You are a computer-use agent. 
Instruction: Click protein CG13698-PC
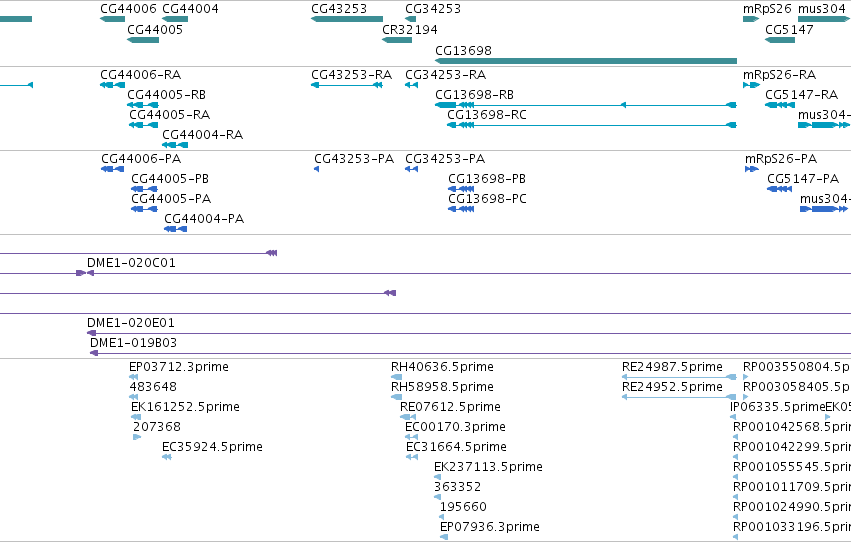[x=487, y=199]
